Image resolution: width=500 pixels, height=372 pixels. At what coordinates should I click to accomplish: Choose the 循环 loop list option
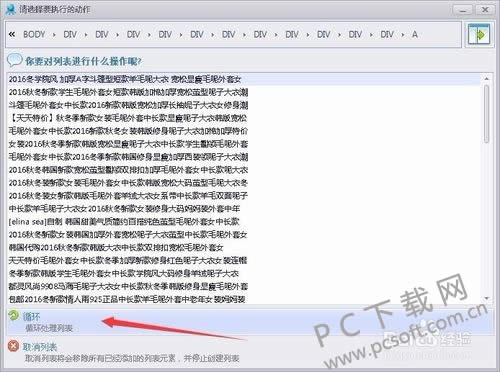point(249,322)
